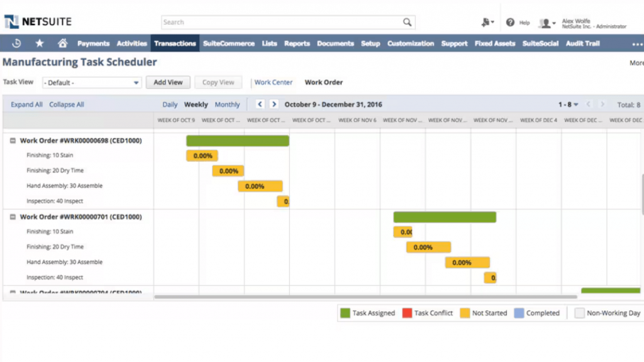Click Collapse All link
Screen dimensions: 644x362
click(67, 105)
